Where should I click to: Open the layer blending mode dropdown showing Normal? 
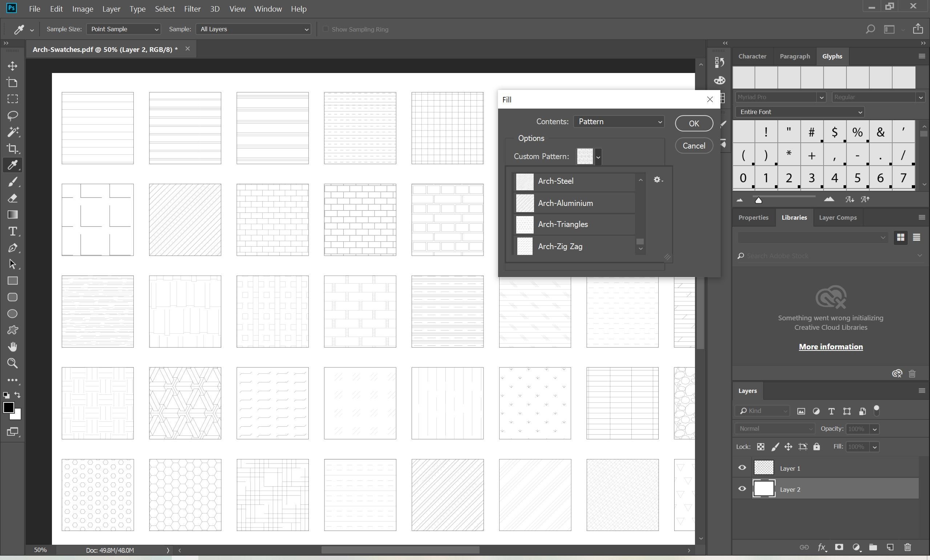(774, 428)
